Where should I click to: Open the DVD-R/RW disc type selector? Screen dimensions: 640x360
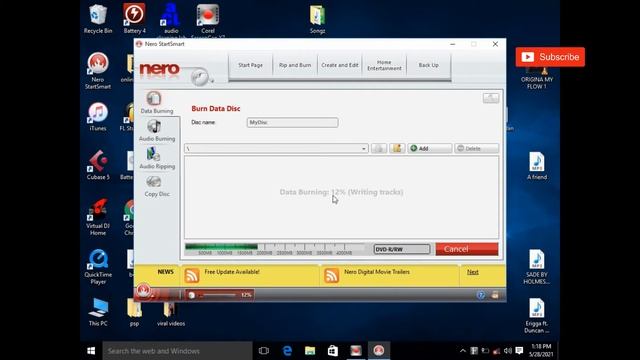pos(402,249)
